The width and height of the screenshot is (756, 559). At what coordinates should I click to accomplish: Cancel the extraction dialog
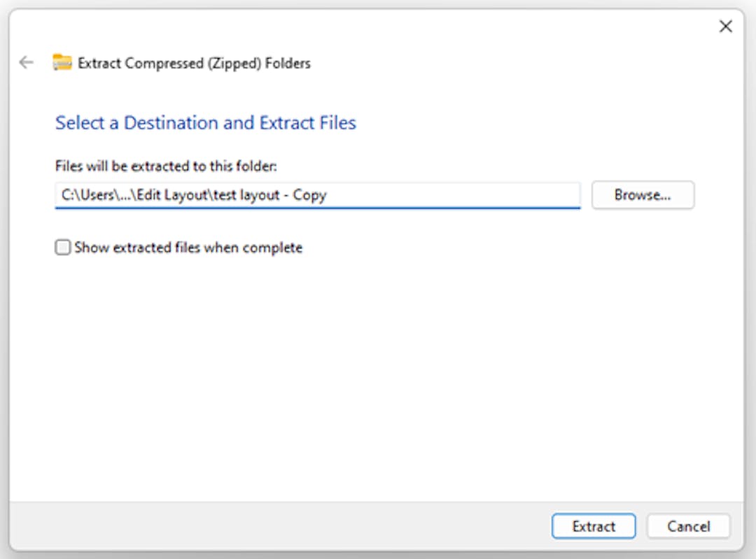(689, 526)
